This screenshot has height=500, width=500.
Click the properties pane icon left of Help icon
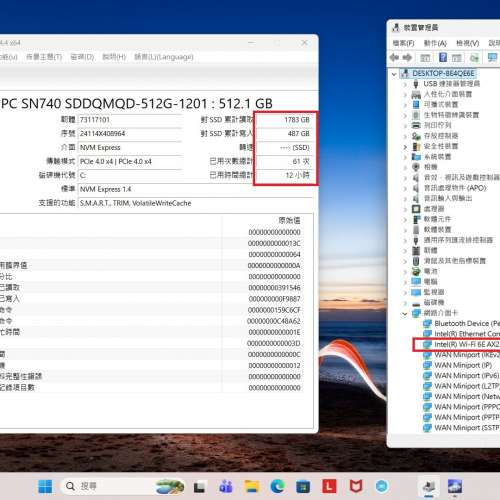425,58
